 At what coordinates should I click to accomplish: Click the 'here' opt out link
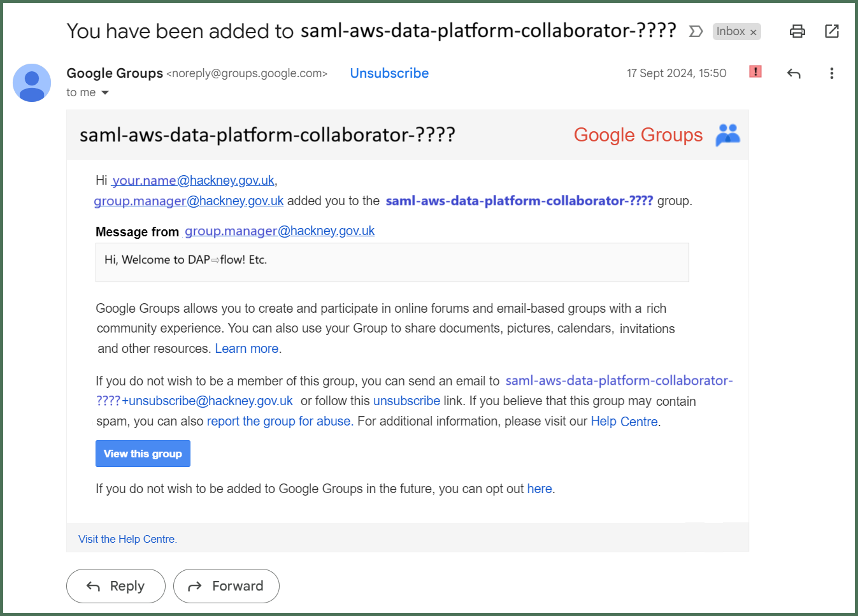[540, 489]
